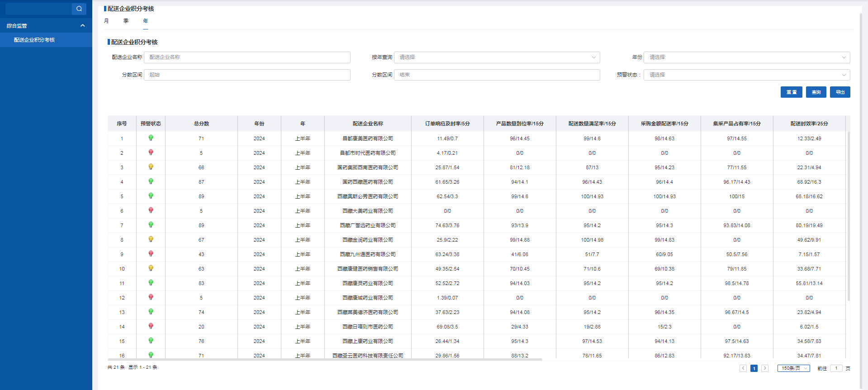Select 配送企业积分考核 in sidebar menu
This screenshot has width=868, height=390.
34,40
